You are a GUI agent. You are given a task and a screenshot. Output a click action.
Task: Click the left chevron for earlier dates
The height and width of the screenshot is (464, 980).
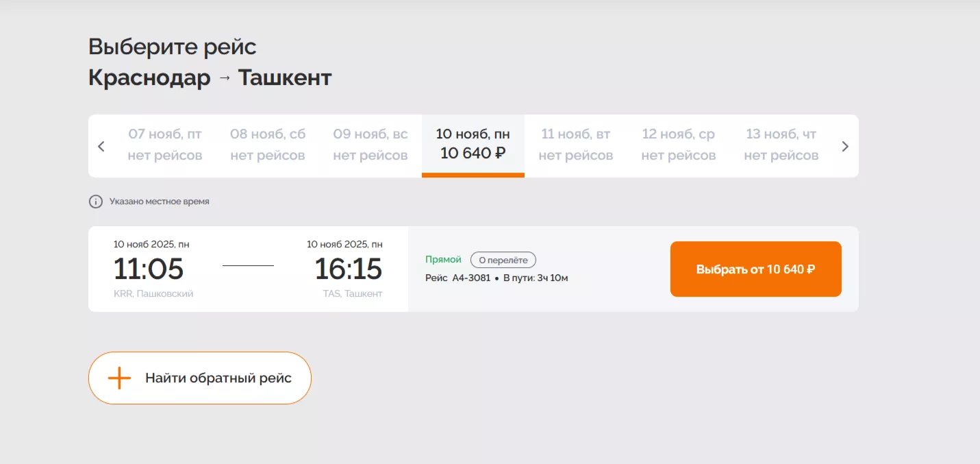point(101,146)
